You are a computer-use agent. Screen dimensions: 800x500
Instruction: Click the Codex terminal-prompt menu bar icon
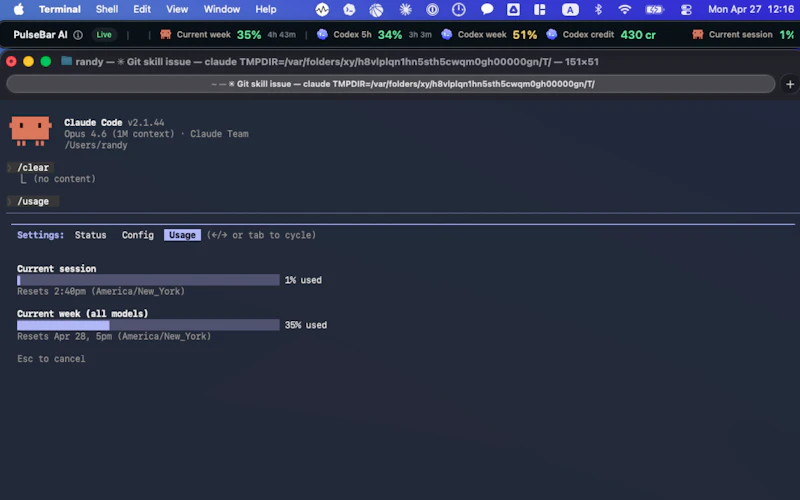349,9
